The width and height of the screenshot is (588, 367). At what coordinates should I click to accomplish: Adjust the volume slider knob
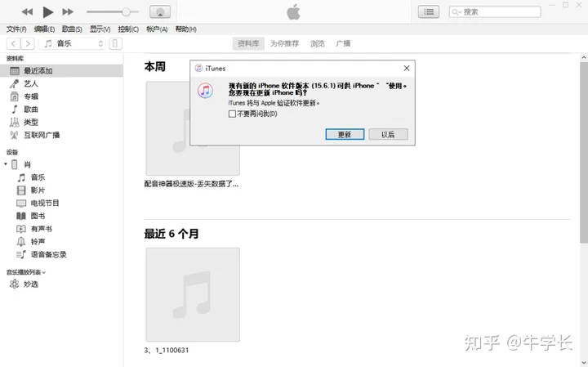click(126, 12)
